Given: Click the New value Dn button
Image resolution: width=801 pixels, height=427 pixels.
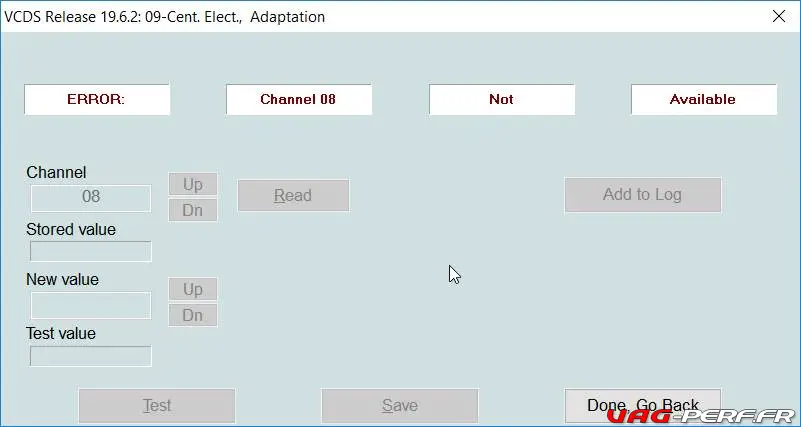Looking at the screenshot, I should 193,315.
